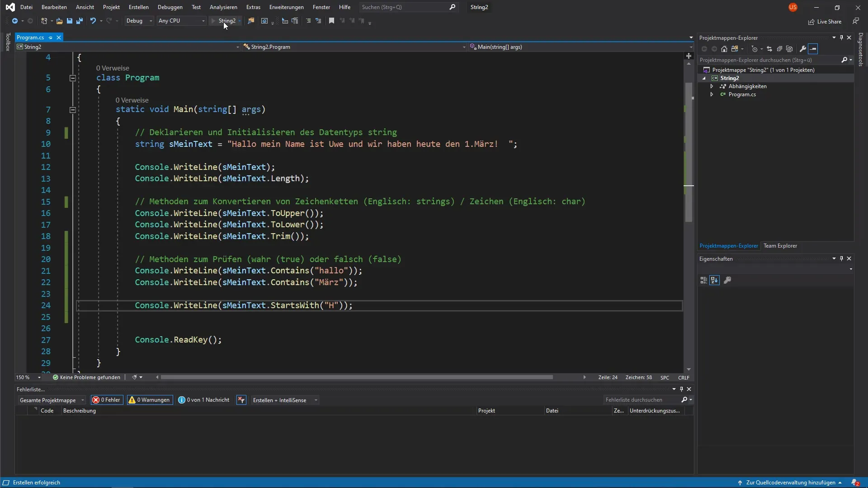The image size is (868, 488).
Task: Open the Erstellen menu
Action: [x=138, y=7]
